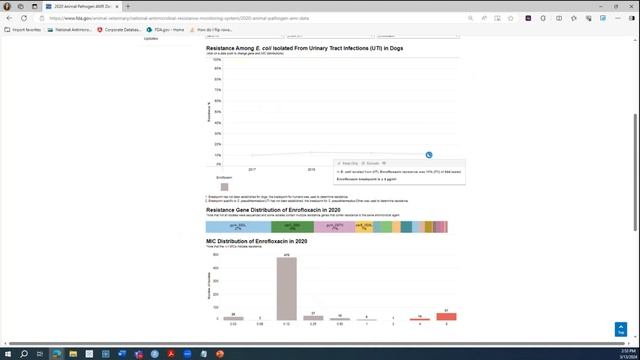Click the horizontal scrollbar at page bottom

pos(317,343)
